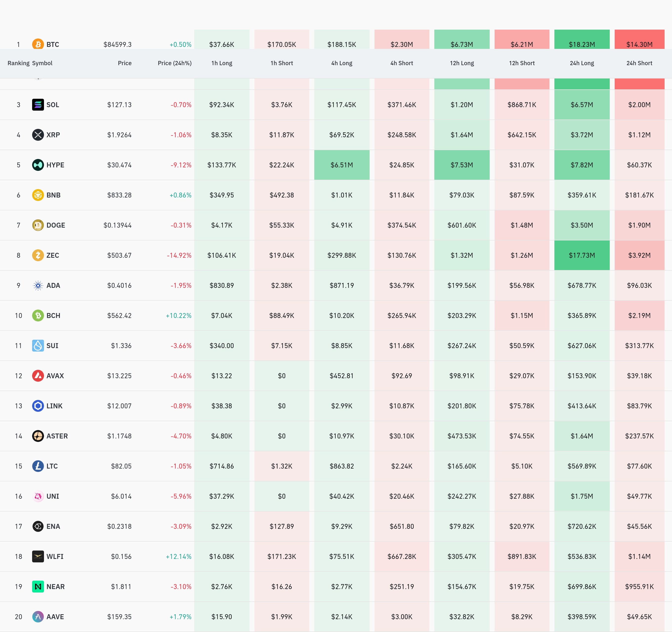
Task: Click the XRP coin logo
Action: point(38,135)
